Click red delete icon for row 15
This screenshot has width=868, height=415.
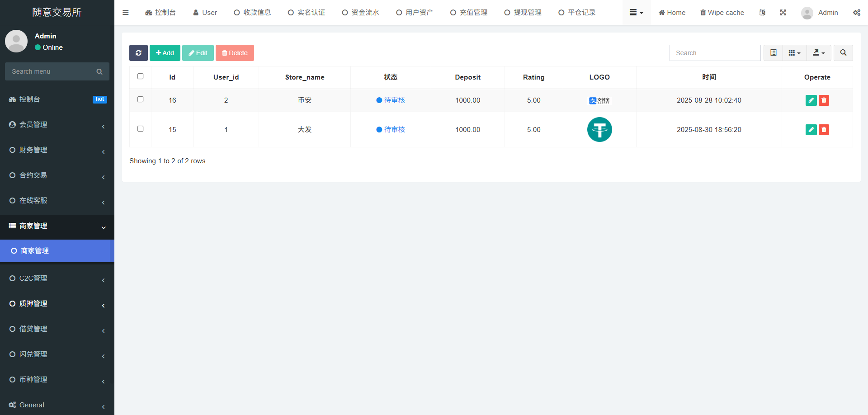[x=824, y=130]
